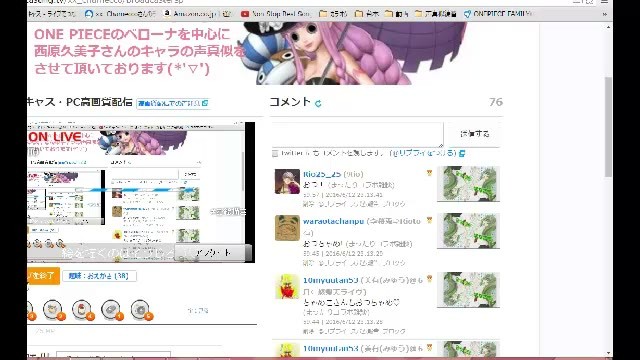Image resolution: width=640 pixels, height=360 pixels.
Task: Click the crown badge beside Rio25_25
Action: (429, 173)
